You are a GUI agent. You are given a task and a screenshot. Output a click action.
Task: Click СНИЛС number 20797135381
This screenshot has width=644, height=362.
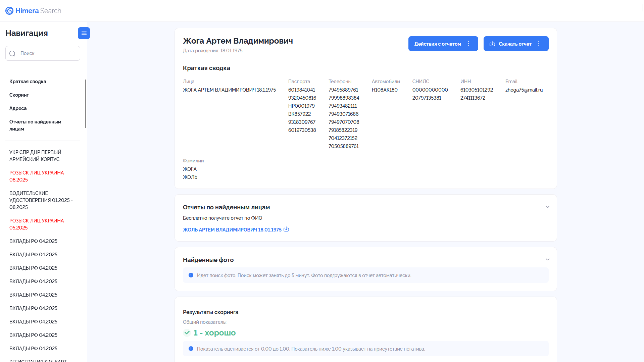(x=427, y=98)
